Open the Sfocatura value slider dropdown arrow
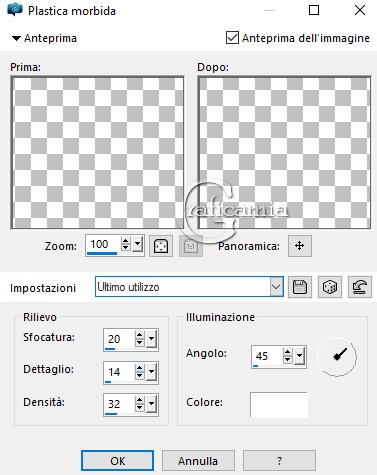The width and height of the screenshot is (377, 475). 152,339
